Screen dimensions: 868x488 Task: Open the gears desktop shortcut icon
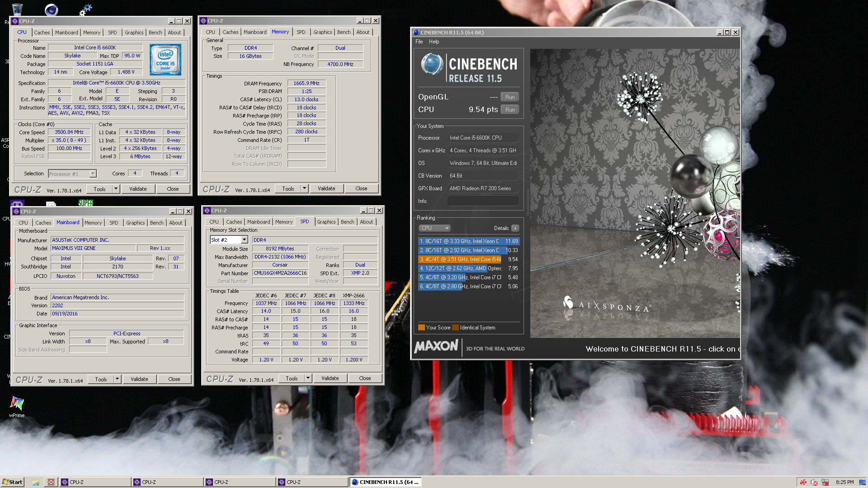click(x=85, y=9)
